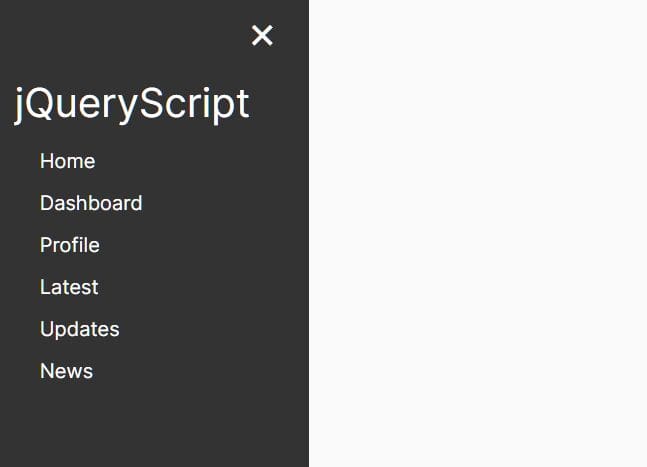Image resolution: width=647 pixels, height=467 pixels.
Task: Close the sidebar with the X icon
Action: pyautogui.click(x=262, y=35)
